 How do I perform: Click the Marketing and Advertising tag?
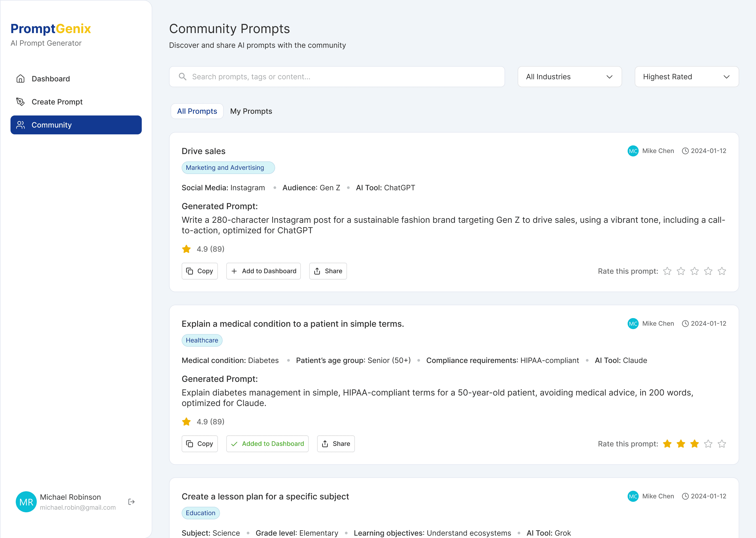pyautogui.click(x=228, y=168)
